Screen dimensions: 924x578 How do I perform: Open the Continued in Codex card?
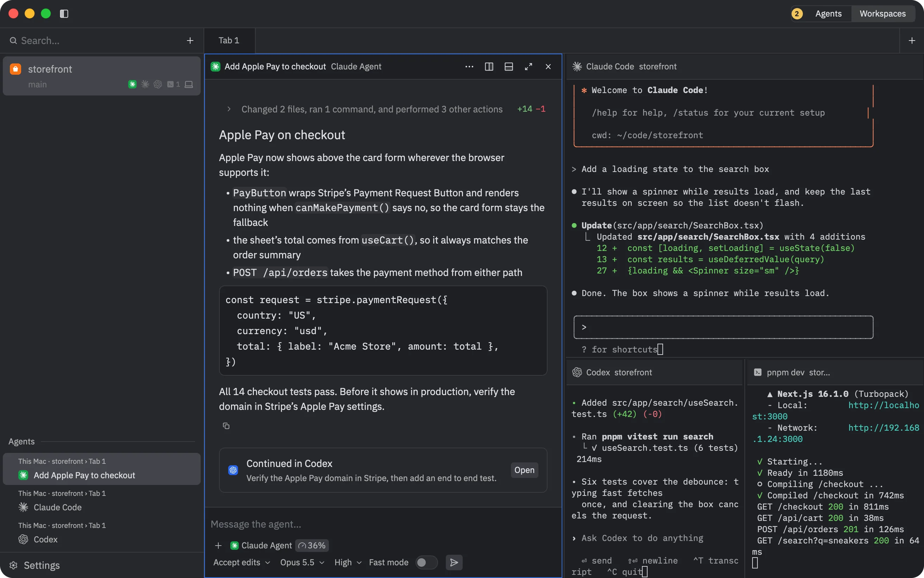[x=524, y=470]
